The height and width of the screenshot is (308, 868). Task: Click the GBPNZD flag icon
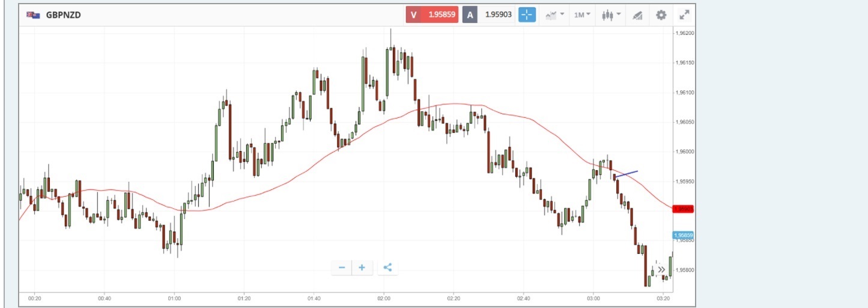(x=33, y=15)
